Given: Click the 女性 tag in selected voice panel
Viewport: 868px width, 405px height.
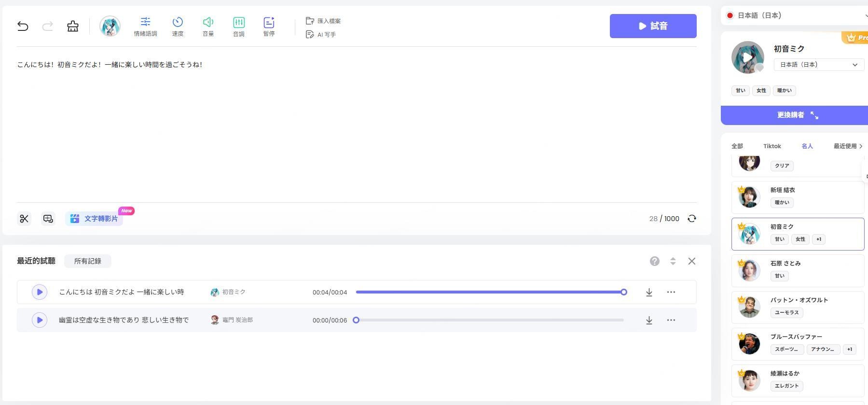Looking at the screenshot, I should tap(761, 91).
